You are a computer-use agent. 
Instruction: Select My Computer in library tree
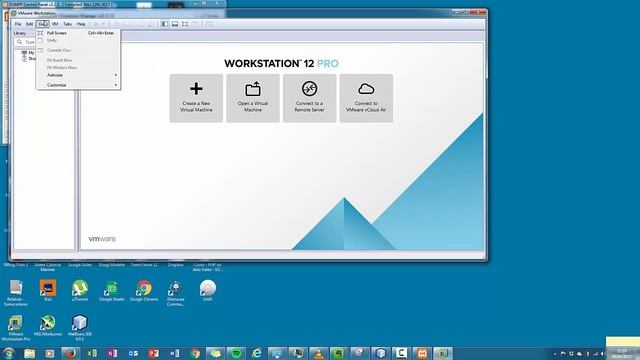28,53
